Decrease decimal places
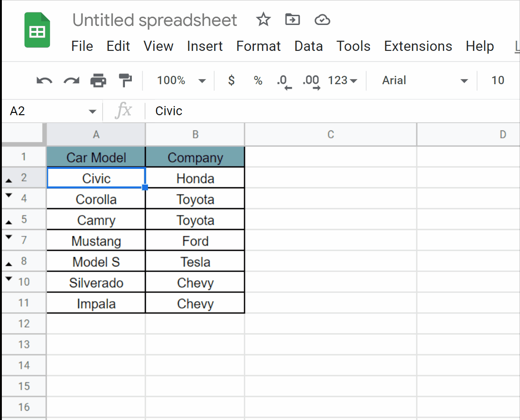The image size is (520, 420). (x=284, y=80)
